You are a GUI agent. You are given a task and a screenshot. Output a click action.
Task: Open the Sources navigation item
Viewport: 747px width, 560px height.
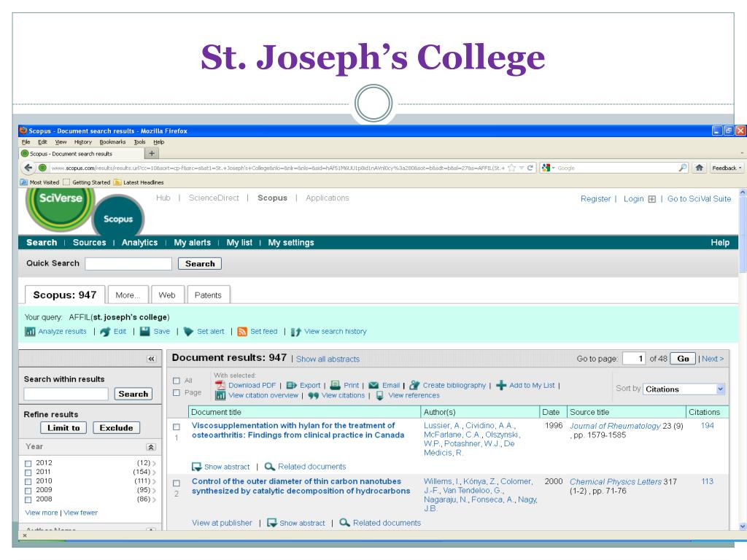pyautogui.click(x=89, y=242)
